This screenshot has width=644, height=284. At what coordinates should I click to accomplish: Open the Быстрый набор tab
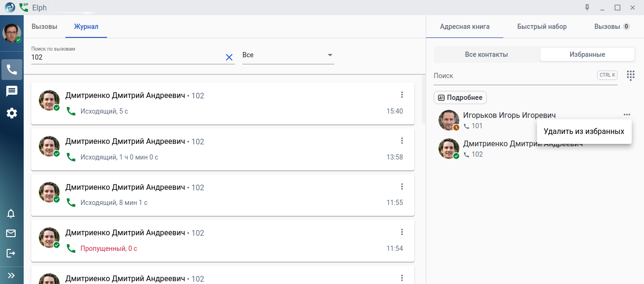coord(542,27)
